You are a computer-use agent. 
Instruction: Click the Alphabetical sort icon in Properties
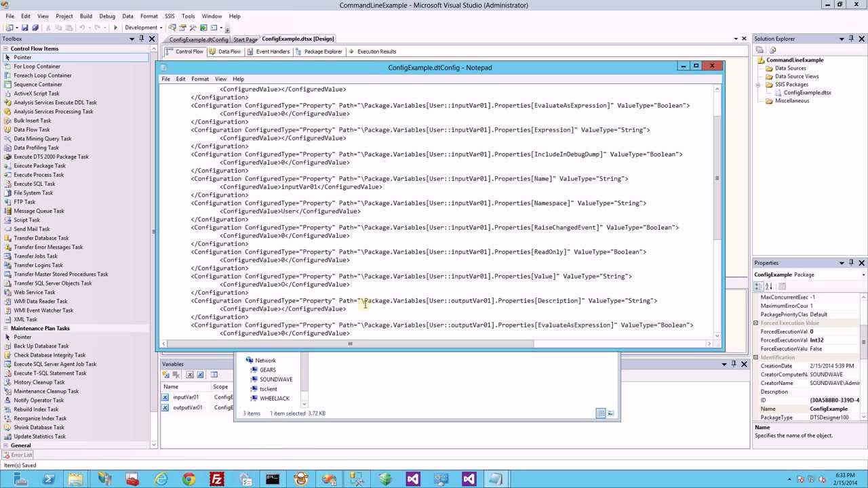pos(769,287)
